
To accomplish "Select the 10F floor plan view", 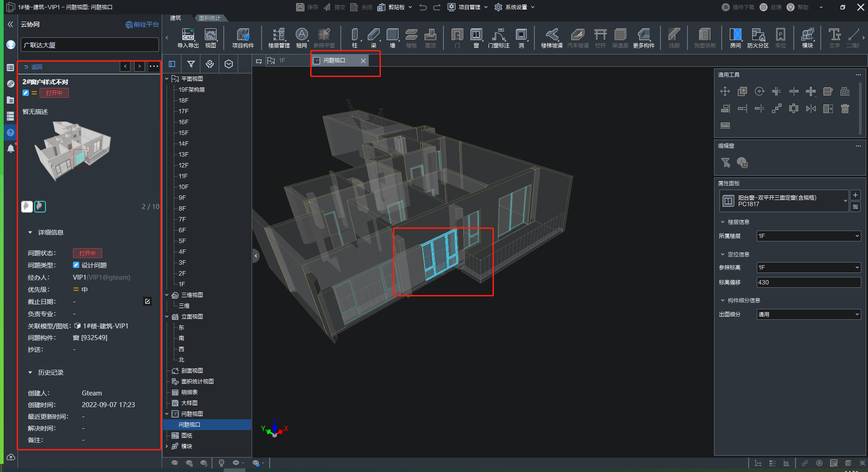I will (184, 187).
